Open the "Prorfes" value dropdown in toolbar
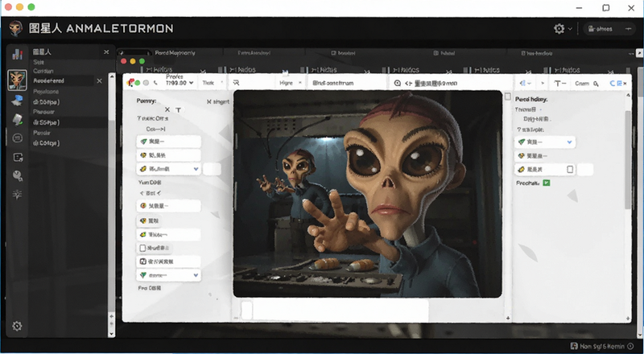This screenshot has width=644, height=354. 180,83
